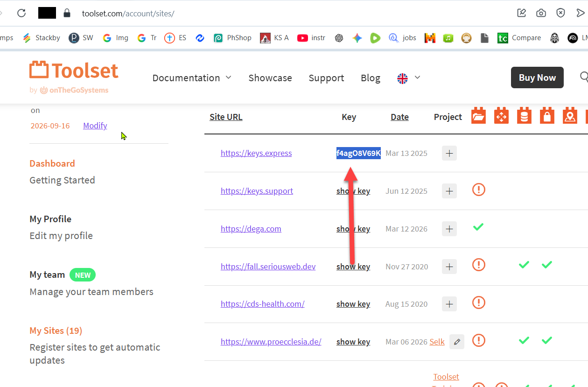Open the https://fall.seriousweb.dev site link
The height and width of the screenshot is (387, 588).
(268, 267)
